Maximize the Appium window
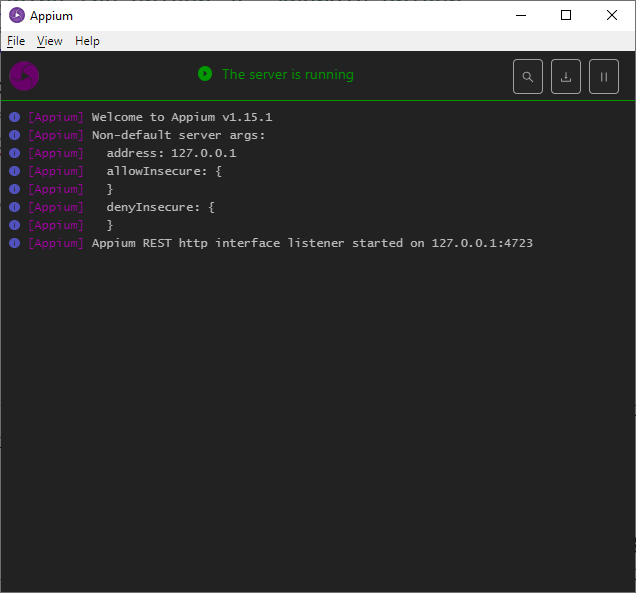Screen dimensions: 636x593 (x=566, y=15)
